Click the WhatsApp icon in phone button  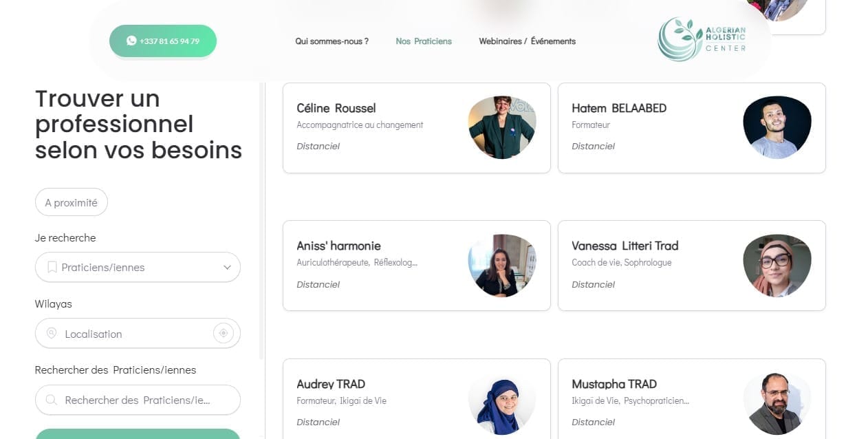131,41
